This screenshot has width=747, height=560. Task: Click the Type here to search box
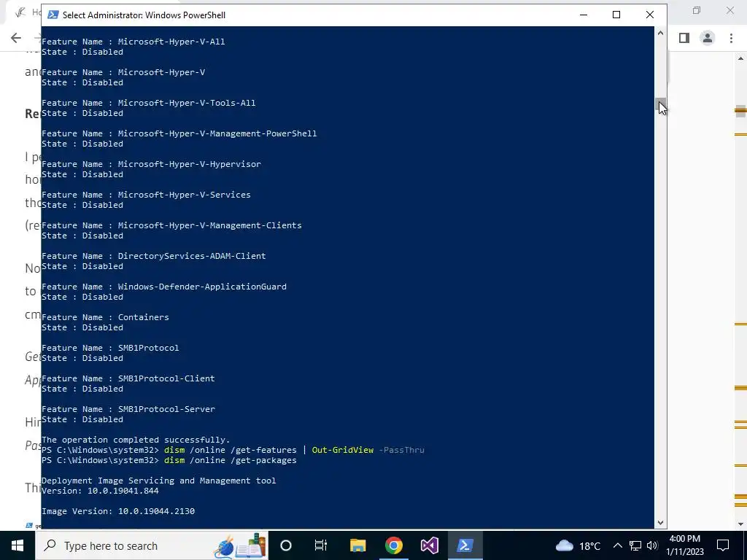(152, 545)
